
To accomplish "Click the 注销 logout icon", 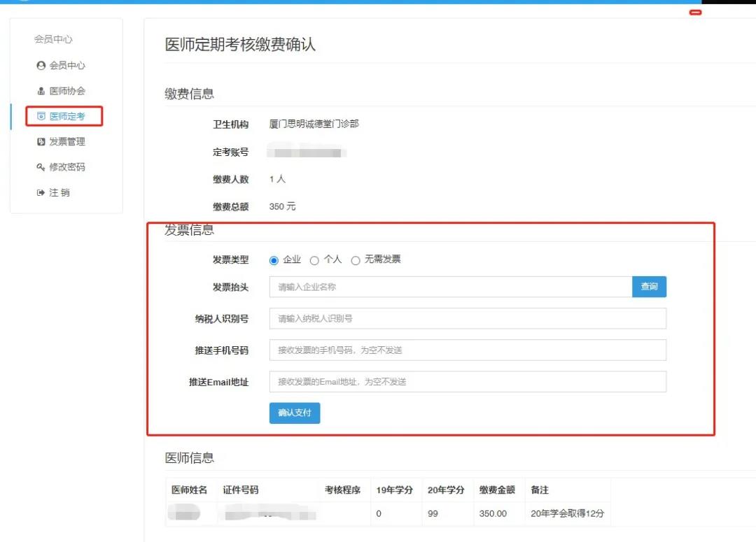I will tap(41, 193).
